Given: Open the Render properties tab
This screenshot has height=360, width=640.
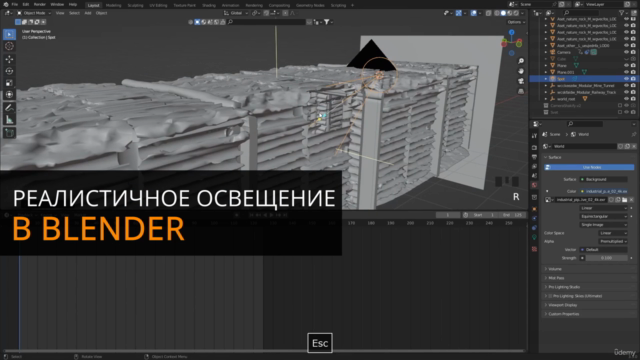Looking at the screenshot, I should tap(534, 147).
